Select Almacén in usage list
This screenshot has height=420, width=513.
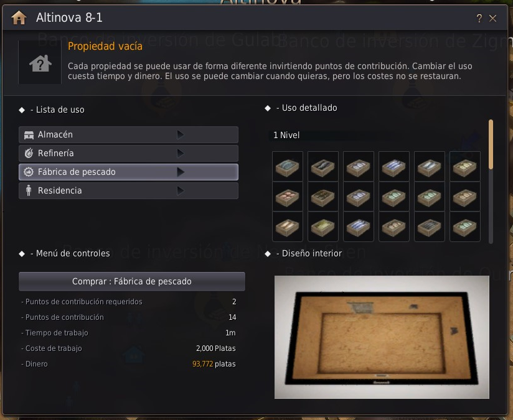(128, 134)
